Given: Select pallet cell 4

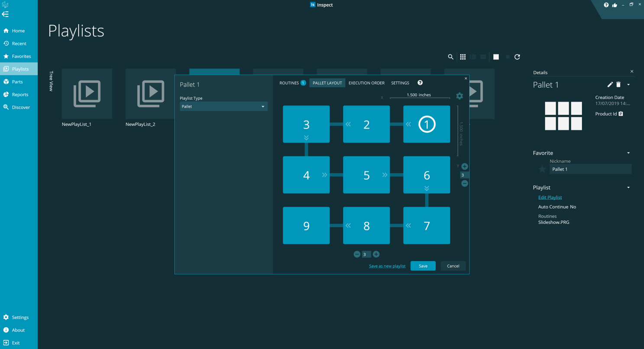Looking at the screenshot, I should [306, 175].
